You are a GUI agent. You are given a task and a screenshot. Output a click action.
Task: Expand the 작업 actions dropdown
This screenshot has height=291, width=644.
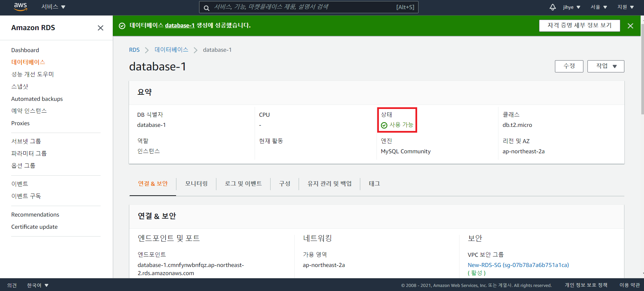coord(606,66)
